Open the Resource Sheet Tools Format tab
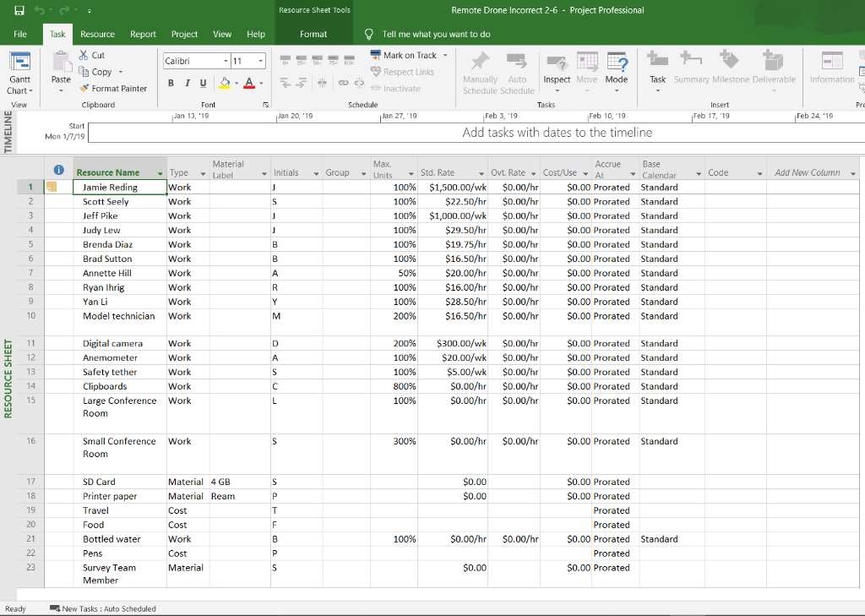 (313, 34)
